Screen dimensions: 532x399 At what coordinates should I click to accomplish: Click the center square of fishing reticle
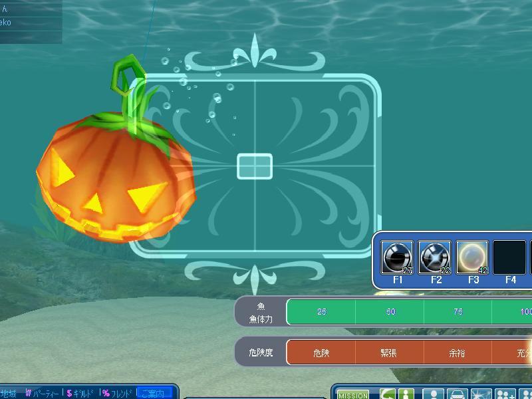point(255,166)
